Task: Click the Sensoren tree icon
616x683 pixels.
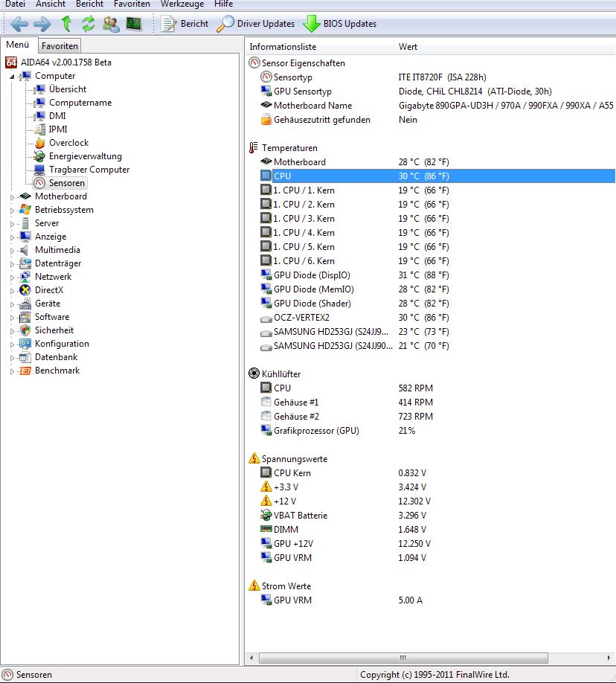Action: tap(40, 183)
